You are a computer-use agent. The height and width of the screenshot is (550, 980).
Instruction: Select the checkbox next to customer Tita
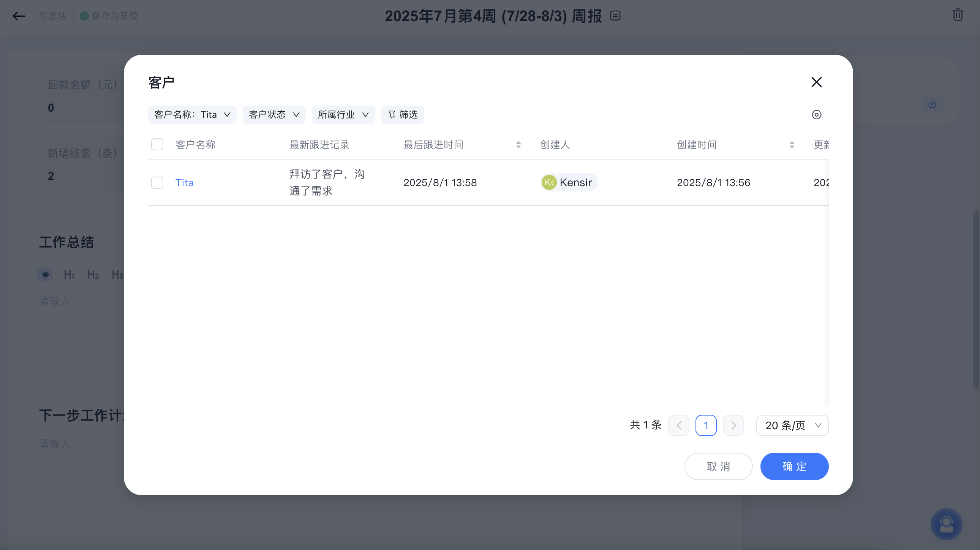[x=157, y=183]
